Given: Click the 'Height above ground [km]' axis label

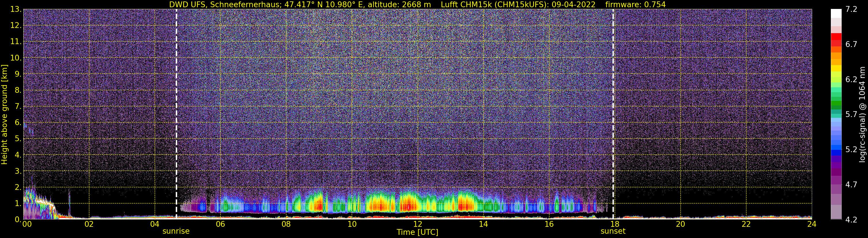Looking at the screenshot, I should (4, 114).
